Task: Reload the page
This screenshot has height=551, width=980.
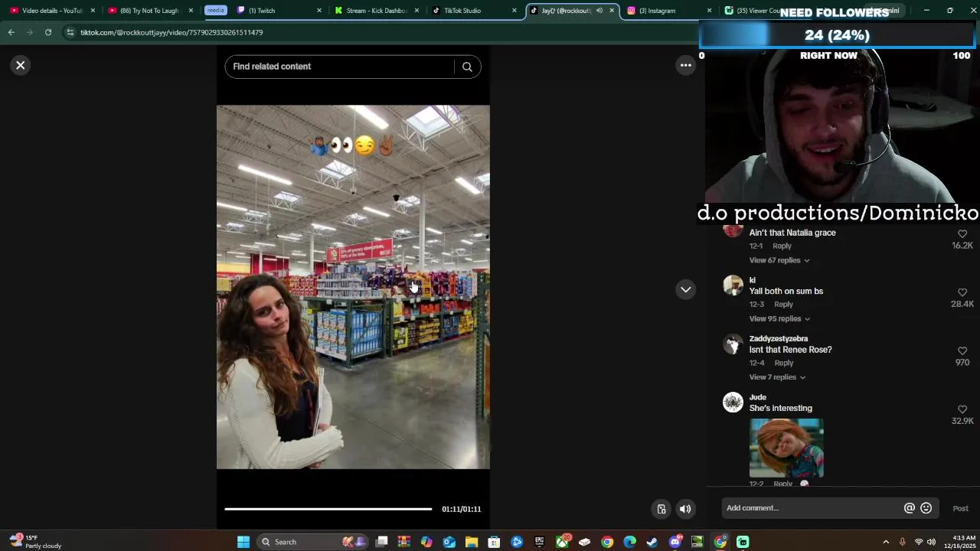Action: (x=47, y=32)
